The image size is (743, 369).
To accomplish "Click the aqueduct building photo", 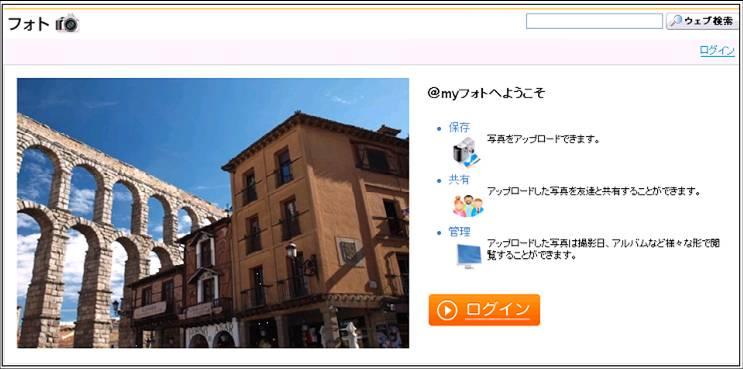I will (213, 213).
